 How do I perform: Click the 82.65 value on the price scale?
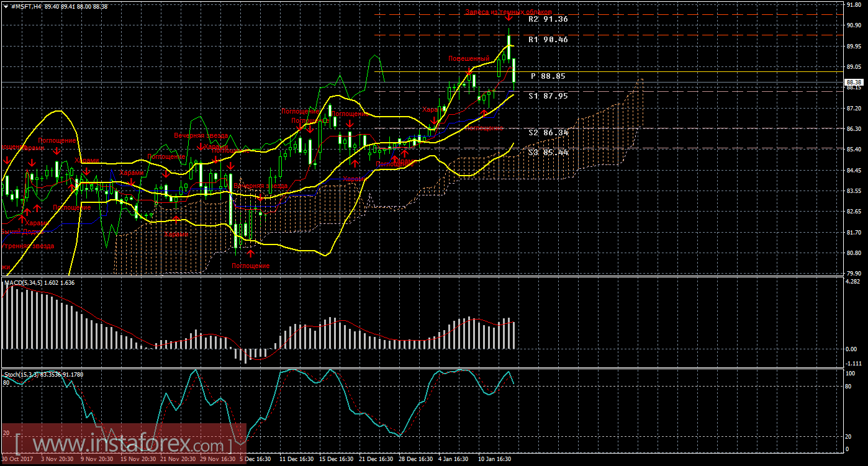point(854,212)
